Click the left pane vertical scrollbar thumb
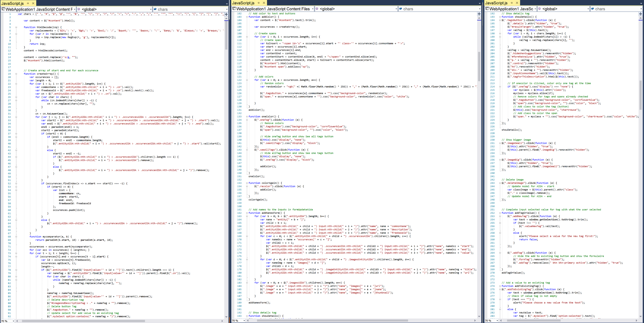Screen dimensions: 644x323 tap(226, 35)
